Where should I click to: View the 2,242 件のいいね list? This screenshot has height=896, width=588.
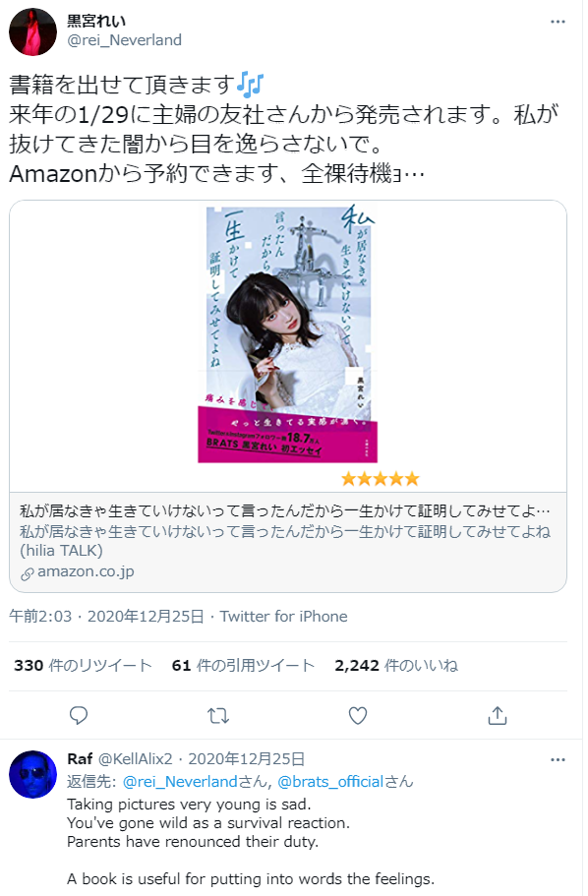[396, 666]
